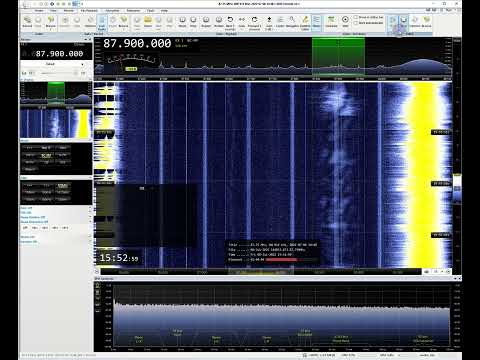Click the mini waterfall thumbnail in left panel
480x360 pixels.
point(56,124)
